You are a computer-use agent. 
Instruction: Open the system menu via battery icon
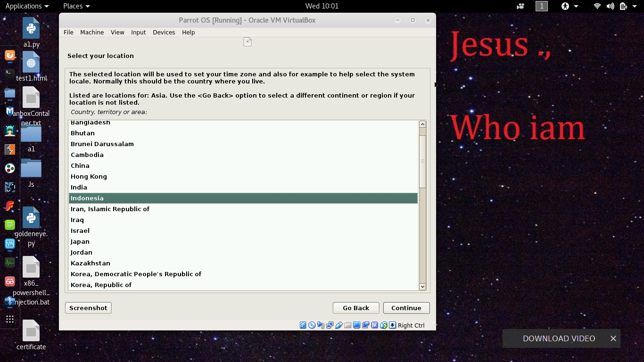pos(627,6)
